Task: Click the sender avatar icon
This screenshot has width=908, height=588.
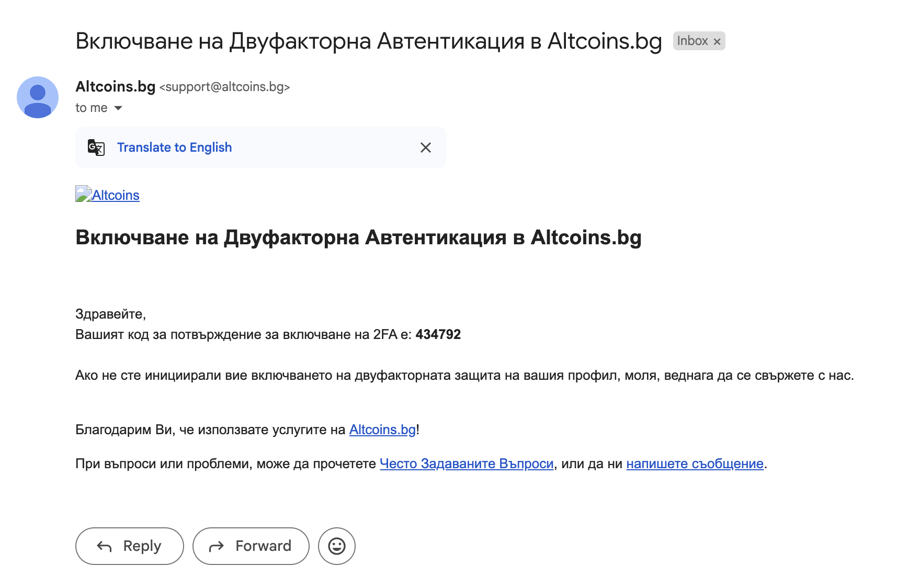Action: point(38,97)
